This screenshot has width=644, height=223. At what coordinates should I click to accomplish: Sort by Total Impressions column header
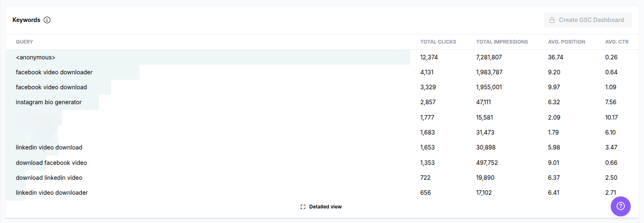point(502,42)
